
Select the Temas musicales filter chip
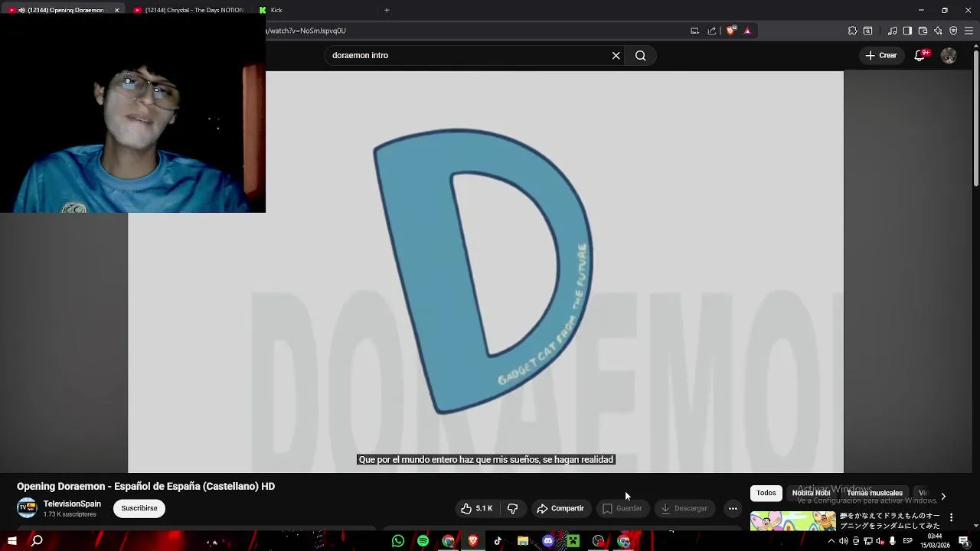point(874,493)
